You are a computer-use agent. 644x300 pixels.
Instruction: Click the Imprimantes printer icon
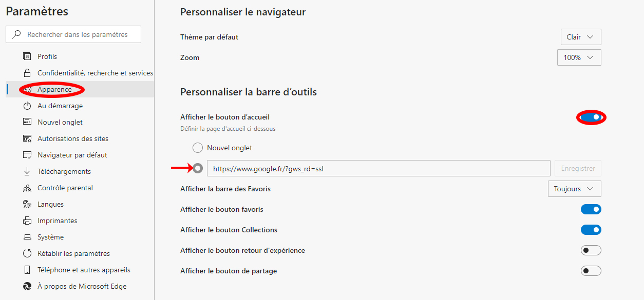point(27,221)
